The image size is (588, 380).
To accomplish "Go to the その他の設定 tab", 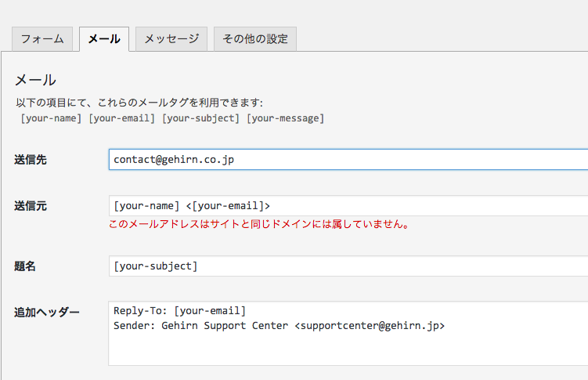I will click(x=255, y=39).
